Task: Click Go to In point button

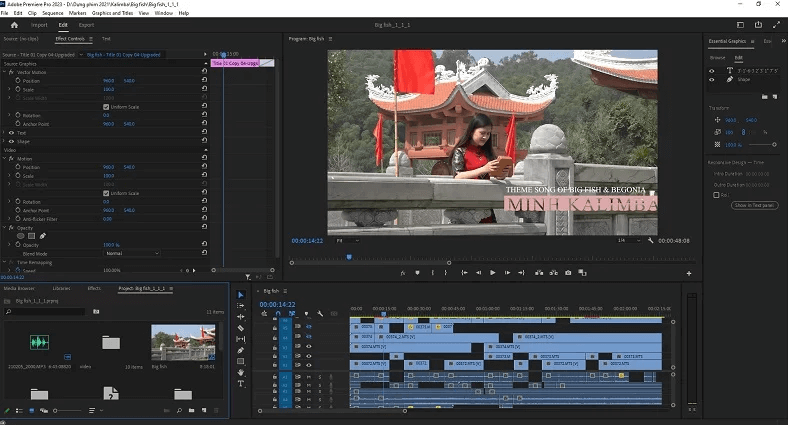Action: [464, 273]
